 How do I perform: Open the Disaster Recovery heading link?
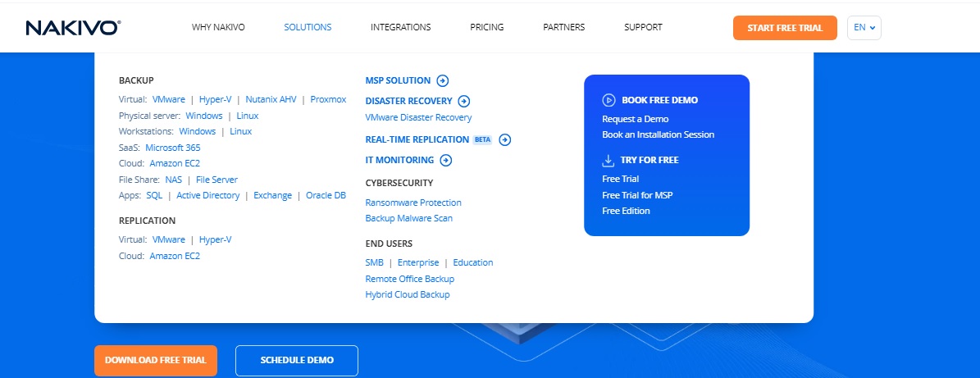(408, 101)
